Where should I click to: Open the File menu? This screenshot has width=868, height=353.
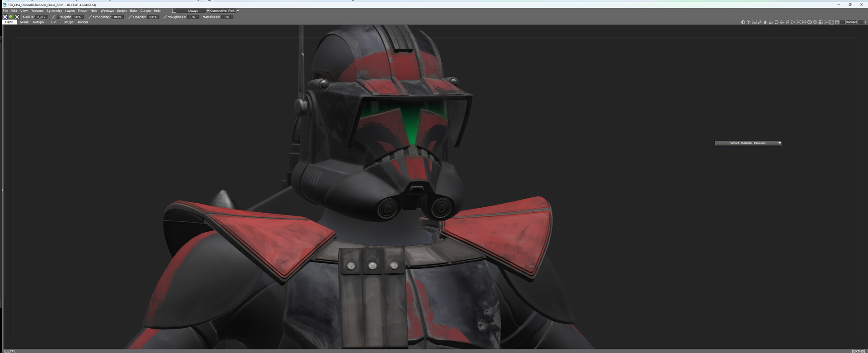point(5,11)
